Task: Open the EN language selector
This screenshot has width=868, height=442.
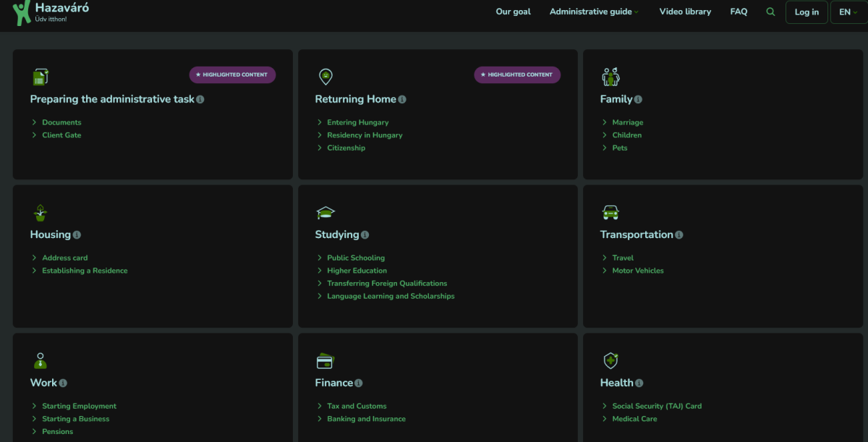Action: point(848,12)
